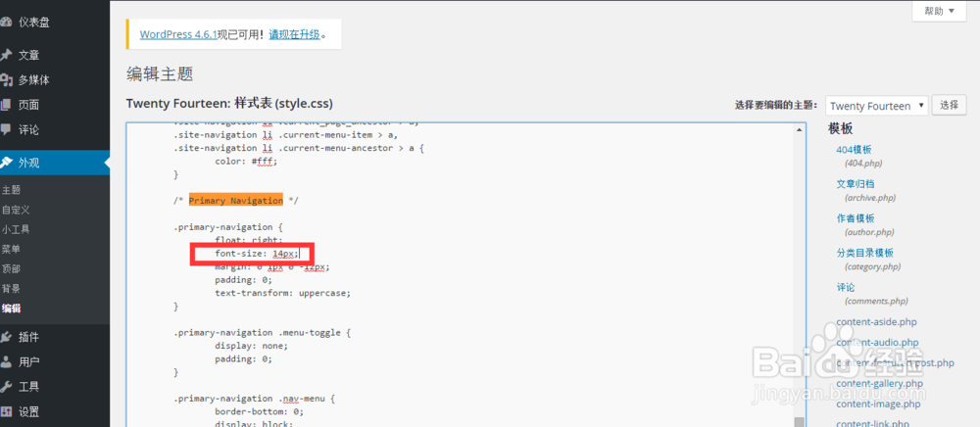The height and width of the screenshot is (427, 980).
Task: Click the 文章 pushpin icon
Action: pyautogui.click(x=5, y=55)
